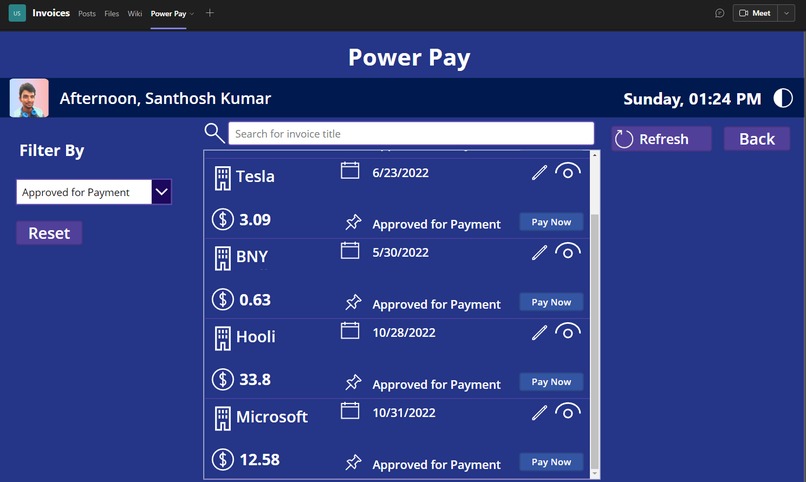This screenshot has width=806, height=482.
Task: Start a meeting with Meet button
Action: pyautogui.click(x=755, y=13)
